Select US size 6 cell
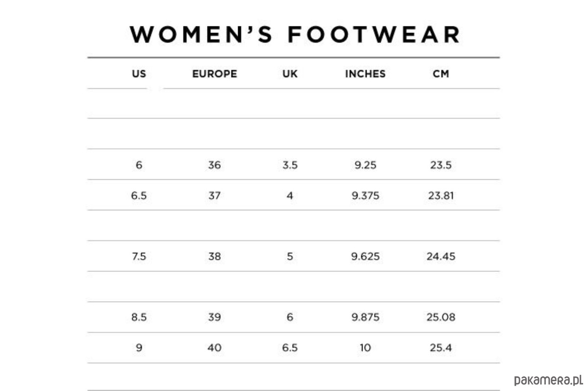588x391 pixels. [x=139, y=165]
